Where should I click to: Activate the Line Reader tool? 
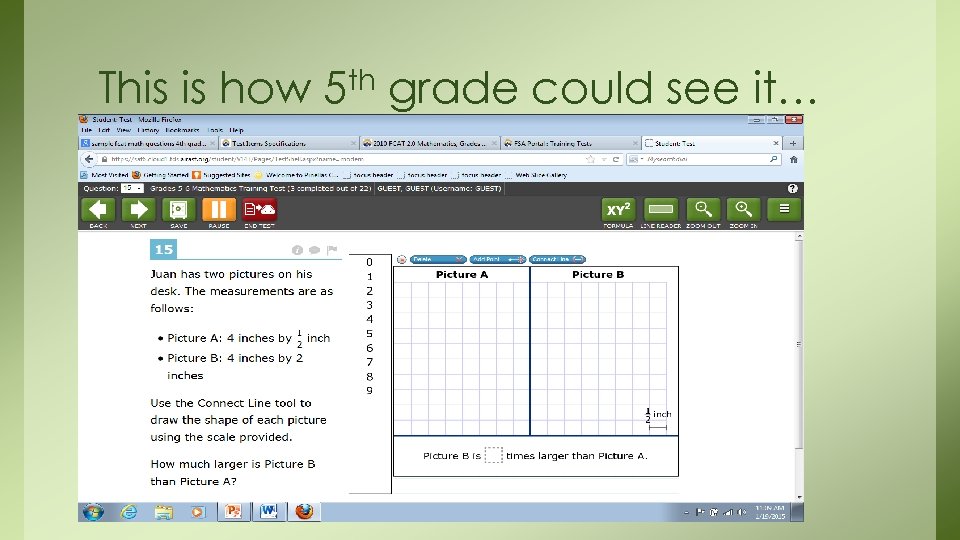tap(661, 210)
